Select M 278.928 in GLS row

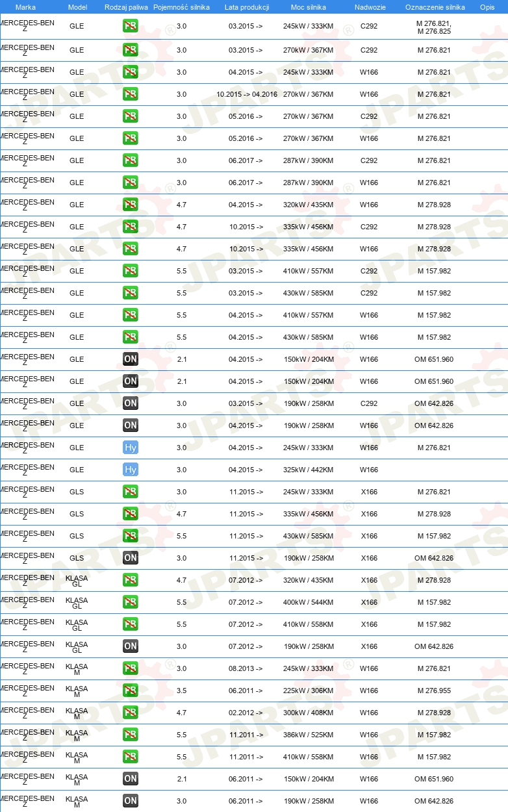[x=434, y=514]
